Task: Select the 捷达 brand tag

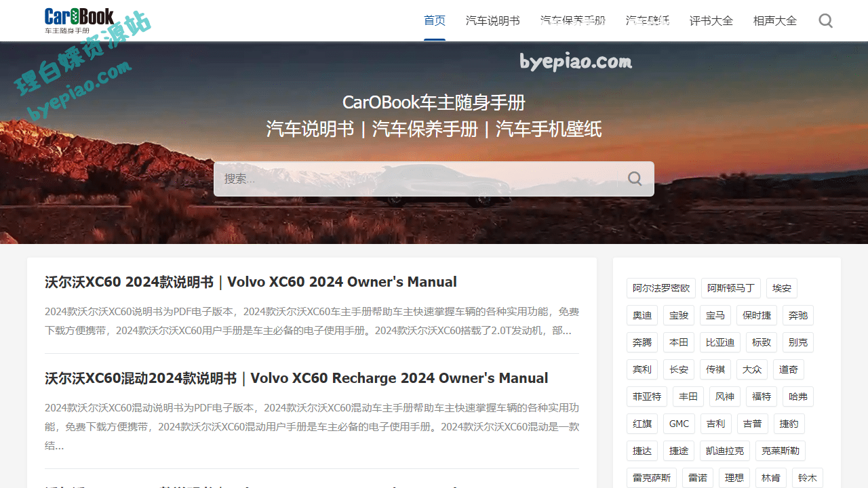Action: pos(642,451)
